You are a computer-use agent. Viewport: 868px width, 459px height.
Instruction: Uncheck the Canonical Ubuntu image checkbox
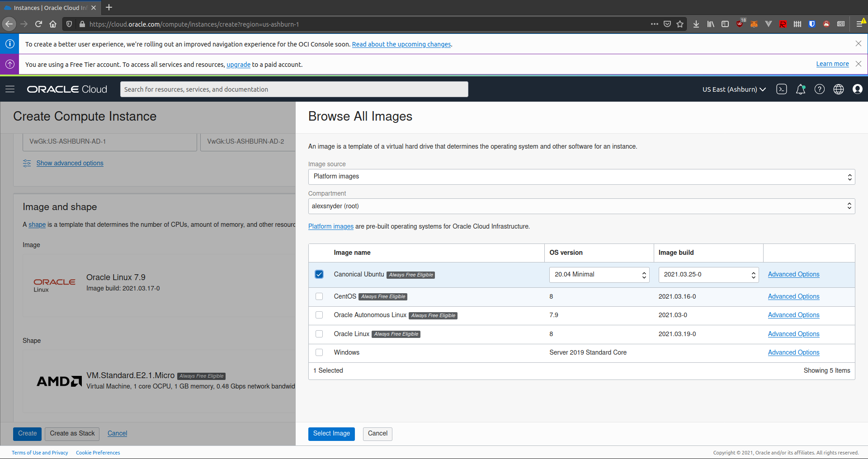tap(319, 274)
